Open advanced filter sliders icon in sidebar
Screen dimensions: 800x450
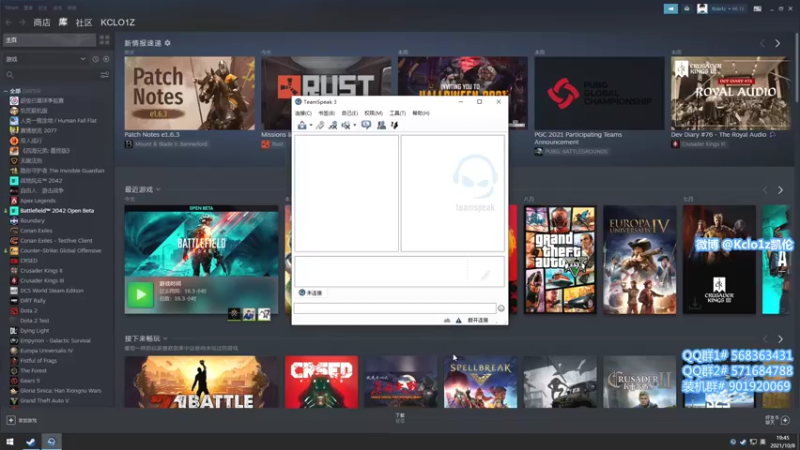(105, 75)
